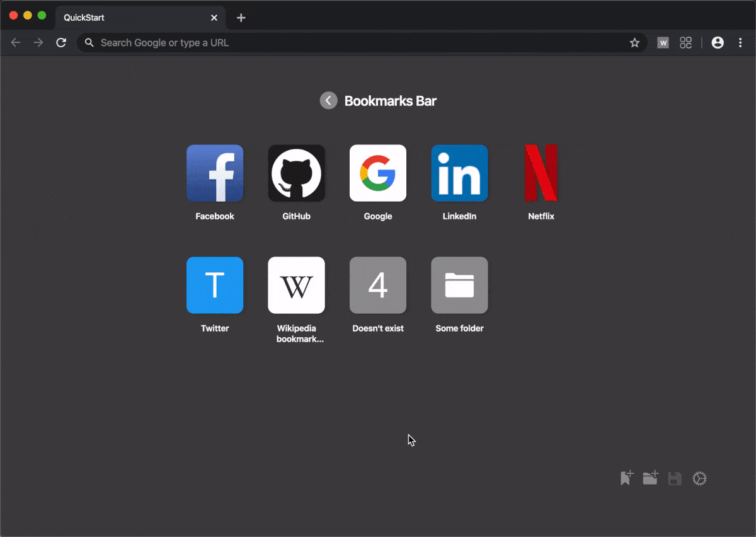
Task: Open the Netflix bookmark
Action: click(x=541, y=173)
